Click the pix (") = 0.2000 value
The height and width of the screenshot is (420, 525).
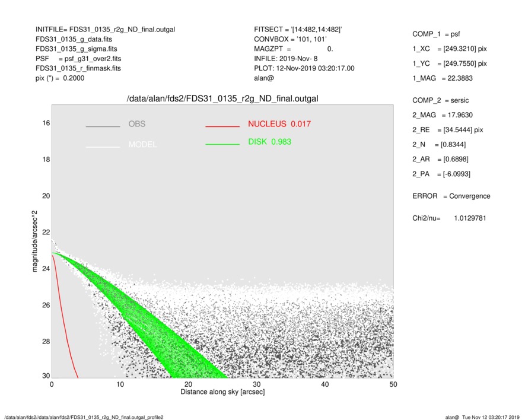click(x=60, y=78)
